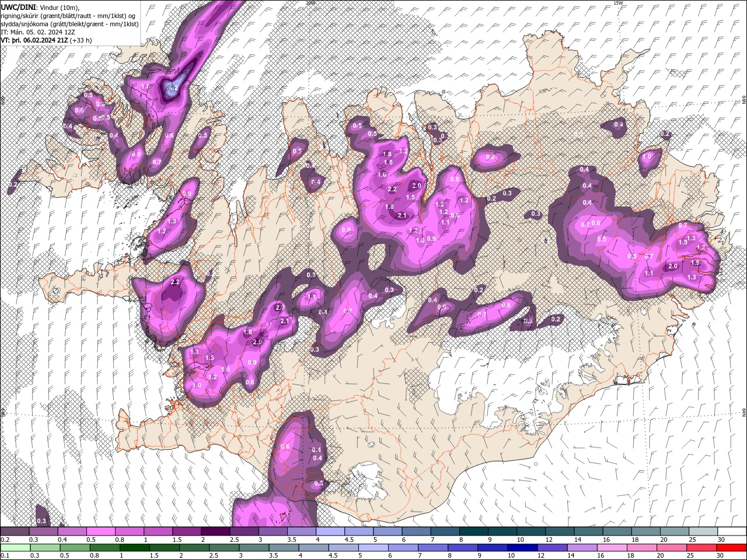This screenshot has height=560, width=747.
Task: Select the 'IT: Mán. 05. 02. 2024 12Z' line
Action: (38, 32)
